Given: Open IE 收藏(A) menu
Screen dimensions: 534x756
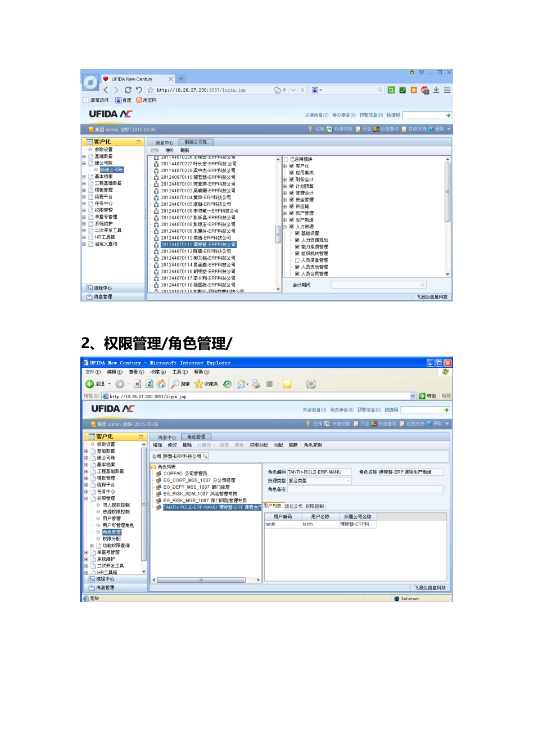Looking at the screenshot, I should coord(158,372).
